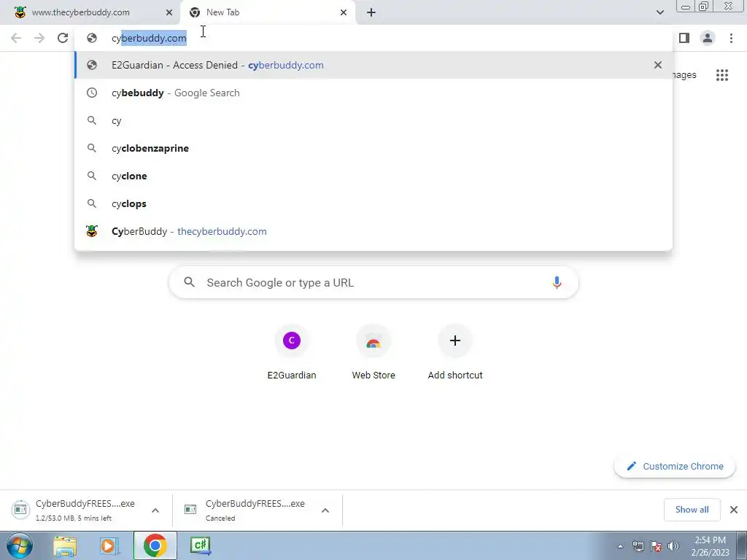747x560 pixels.
Task: Toggle the side panel icon
Action: (x=684, y=38)
